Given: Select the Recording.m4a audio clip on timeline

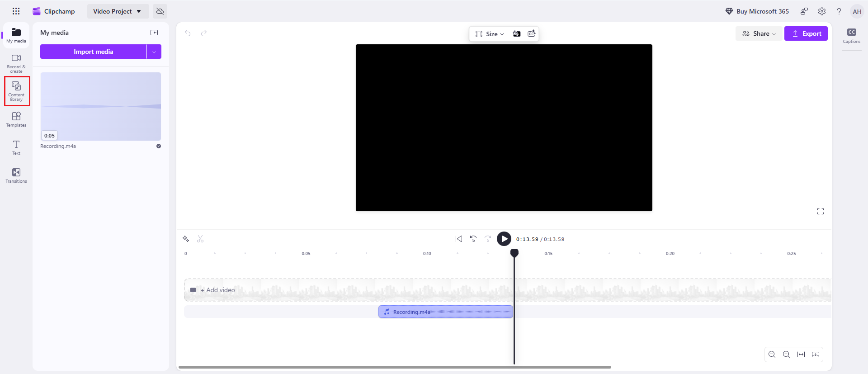Looking at the screenshot, I should tap(446, 312).
